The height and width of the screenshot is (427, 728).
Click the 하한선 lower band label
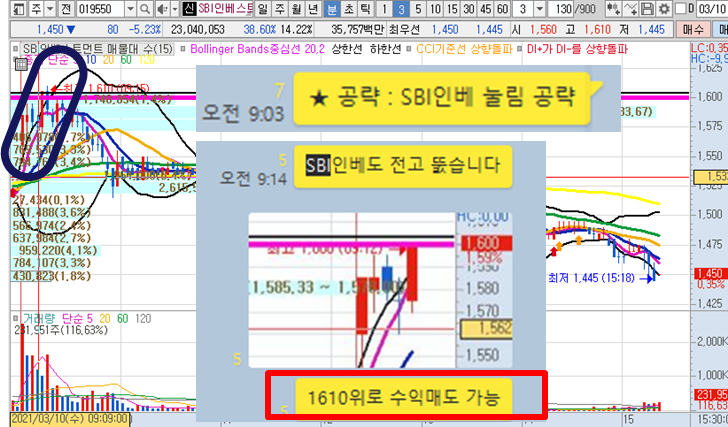[x=385, y=48]
